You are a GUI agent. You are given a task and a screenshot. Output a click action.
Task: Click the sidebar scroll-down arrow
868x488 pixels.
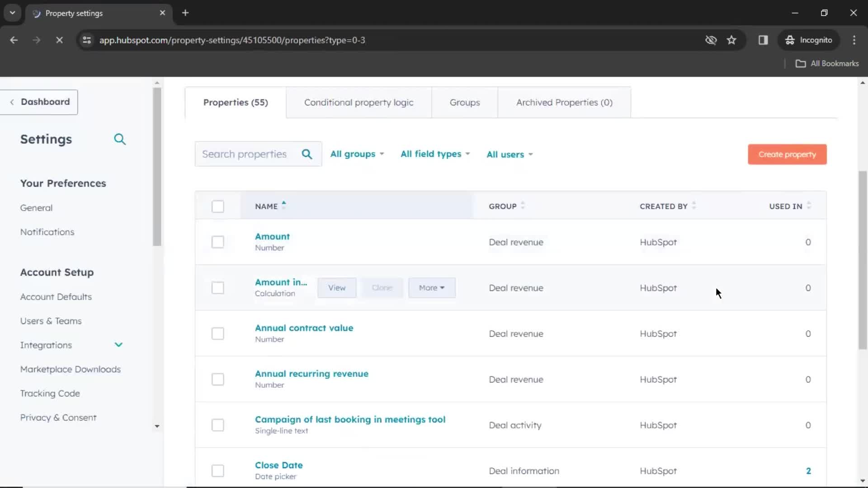157,426
